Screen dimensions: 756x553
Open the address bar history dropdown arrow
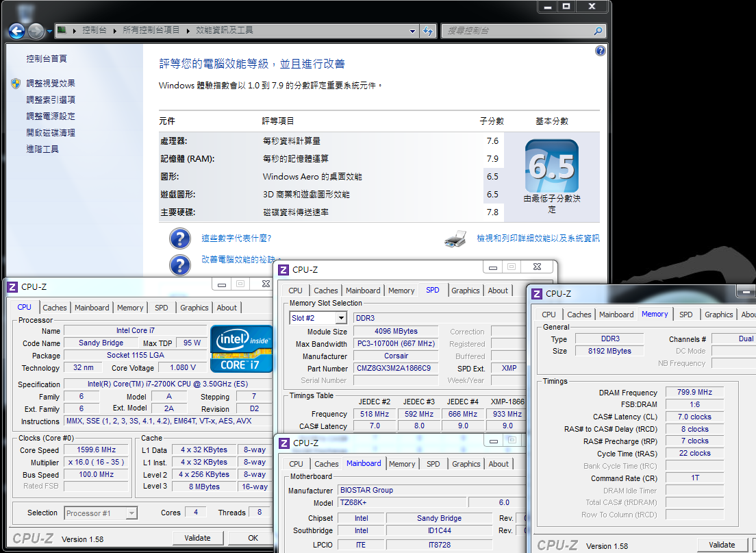pyautogui.click(x=412, y=31)
